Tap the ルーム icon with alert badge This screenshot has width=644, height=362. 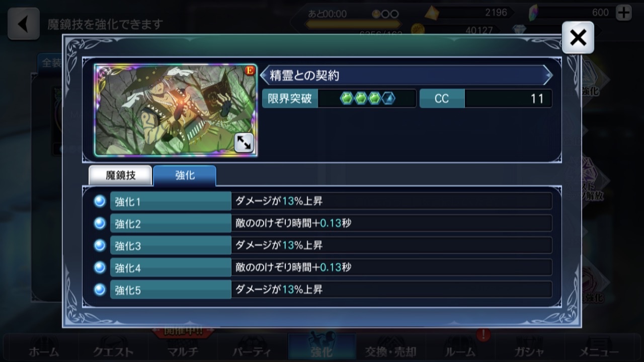[x=460, y=346]
